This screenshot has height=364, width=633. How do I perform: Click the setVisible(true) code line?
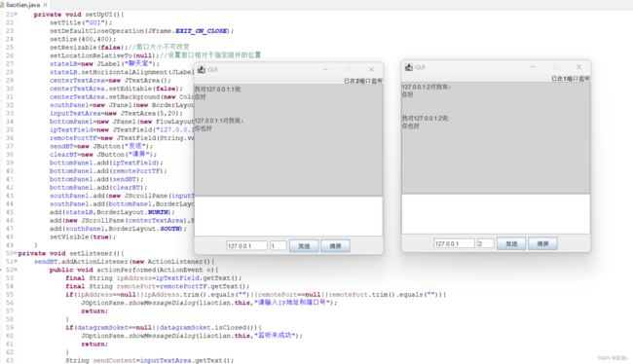pos(83,237)
